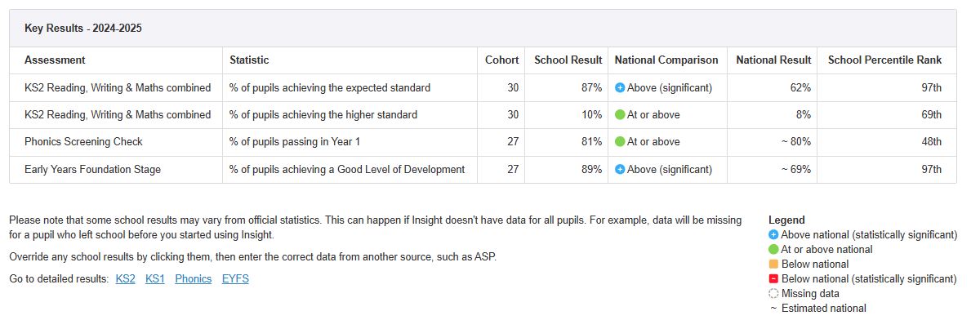Click the 89% Early Years school result
The width and height of the screenshot is (980, 329).
(591, 170)
